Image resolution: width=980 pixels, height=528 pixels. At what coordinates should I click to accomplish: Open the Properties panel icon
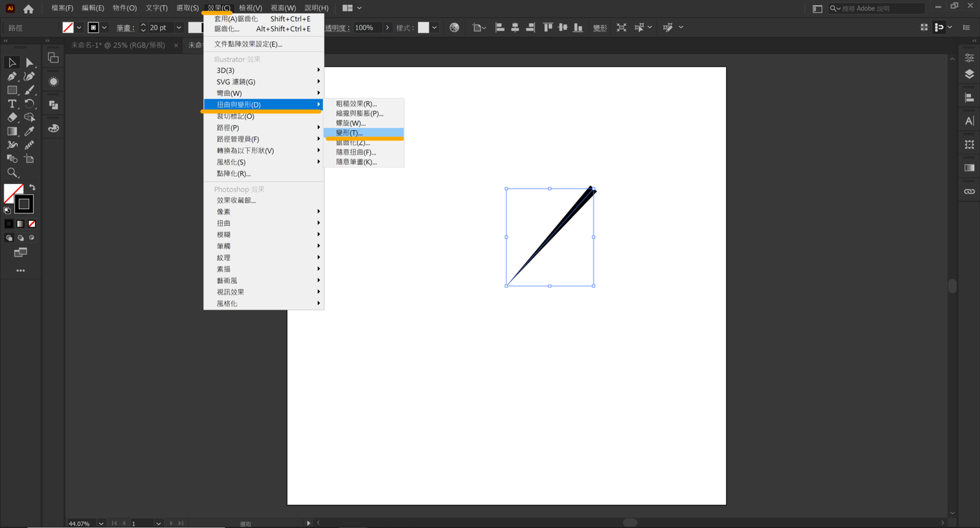(x=969, y=57)
